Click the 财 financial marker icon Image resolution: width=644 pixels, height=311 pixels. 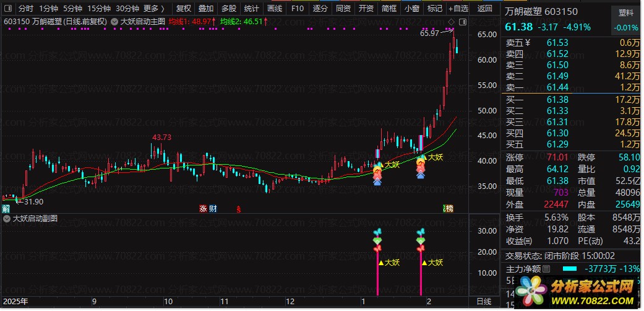click(x=213, y=209)
